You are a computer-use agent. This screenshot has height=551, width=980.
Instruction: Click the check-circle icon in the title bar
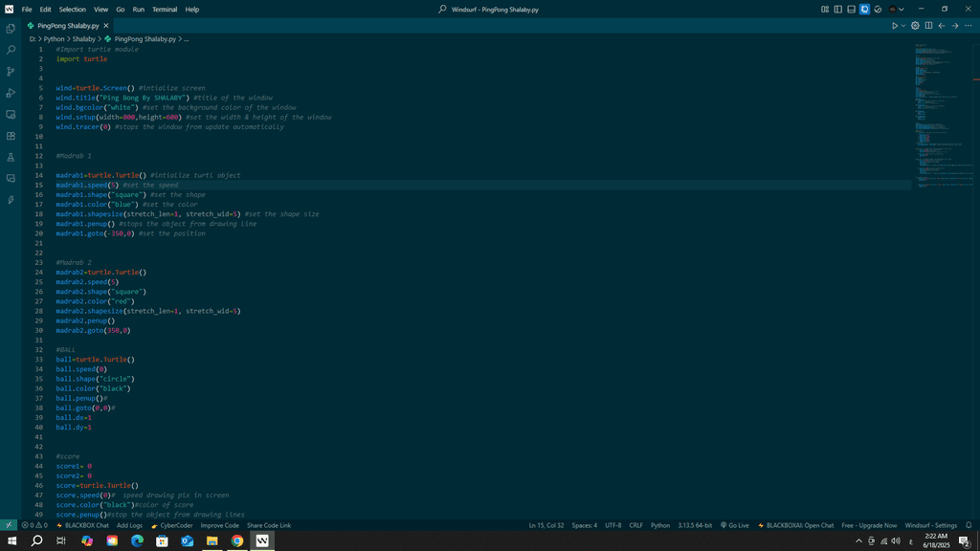pos(879,10)
